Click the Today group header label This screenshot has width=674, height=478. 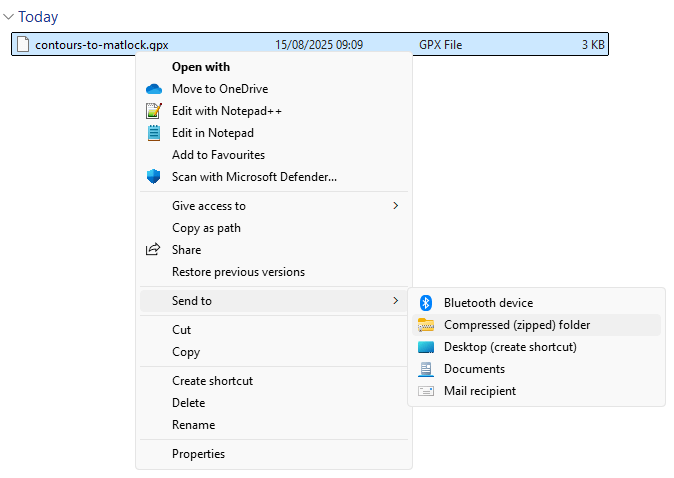pyautogui.click(x=38, y=17)
